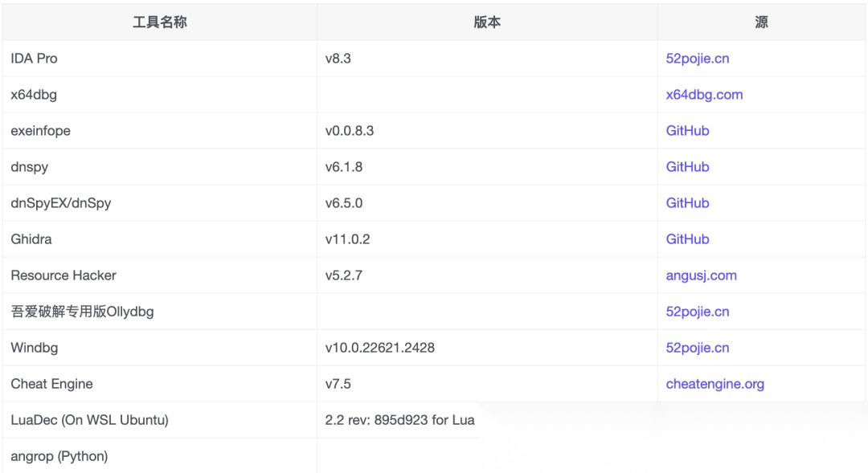
Task: Select version v10.0.22621.2428
Action: (x=379, y=348)
